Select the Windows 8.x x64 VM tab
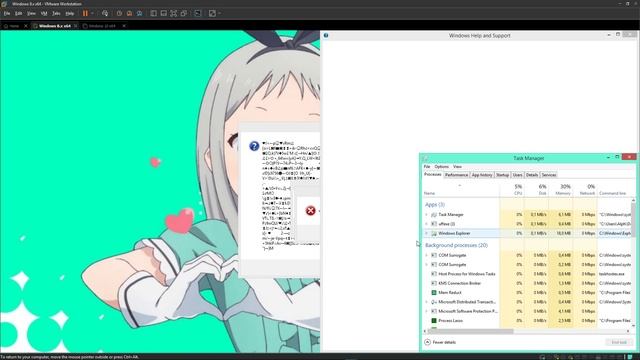The height and width of the screenshot is (360, 640). point(55,26)
